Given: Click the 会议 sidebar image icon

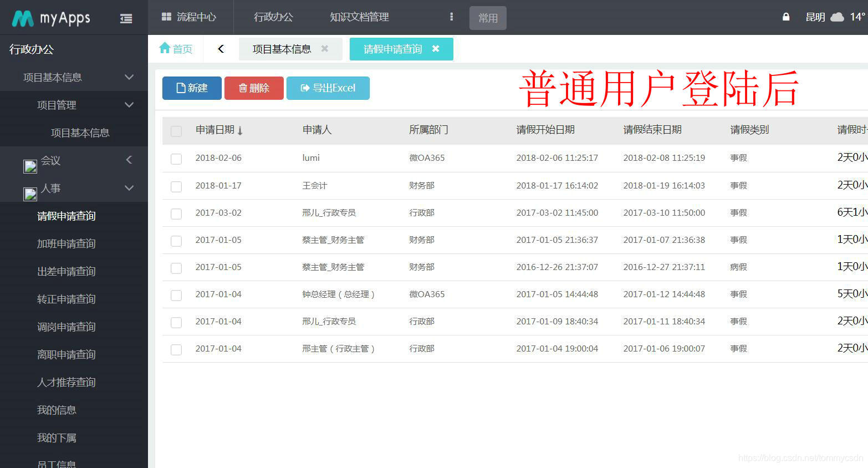Looking at the screenshot, I should click(30, 166).
